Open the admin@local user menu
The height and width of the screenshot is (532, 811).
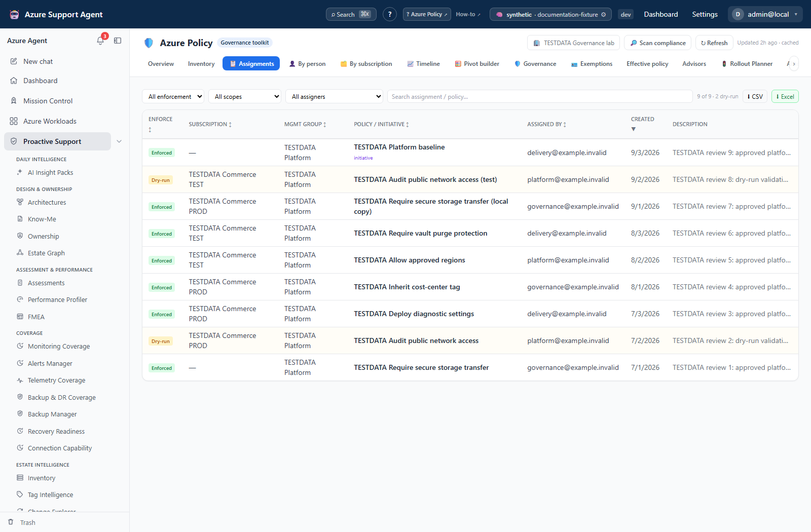(765, 14)
